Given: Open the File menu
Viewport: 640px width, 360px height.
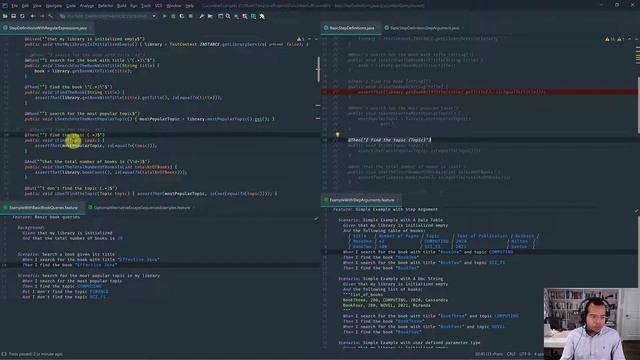Looking at the screenshot, I should [15, 6].
